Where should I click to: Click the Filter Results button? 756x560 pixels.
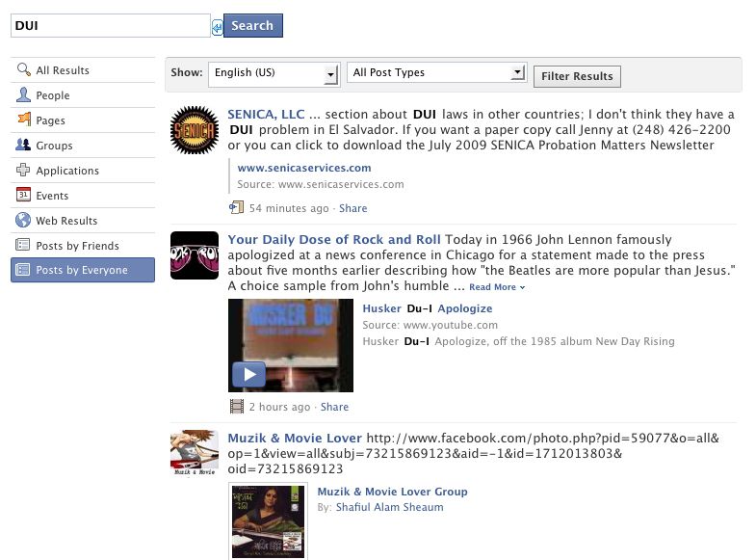click(x=577, y=76)
